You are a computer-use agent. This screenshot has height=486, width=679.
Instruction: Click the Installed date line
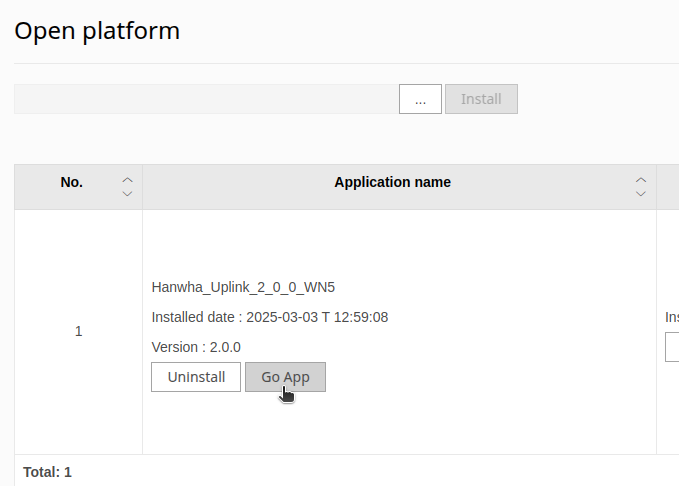coord(269,317)
